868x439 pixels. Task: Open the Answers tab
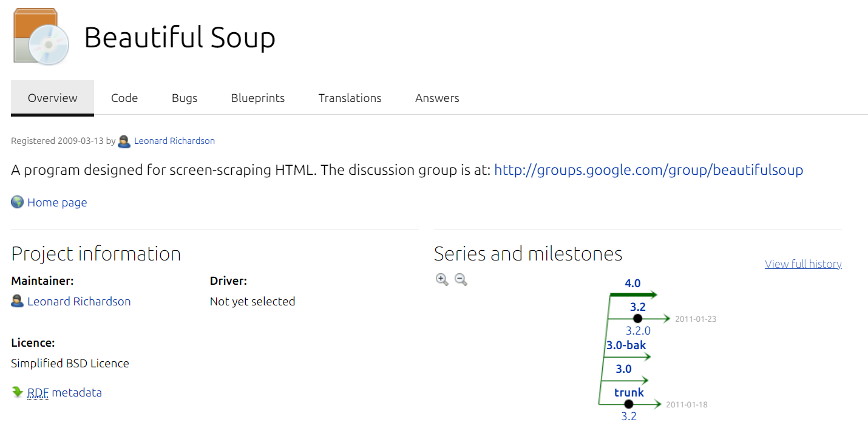tap(436, 98)
